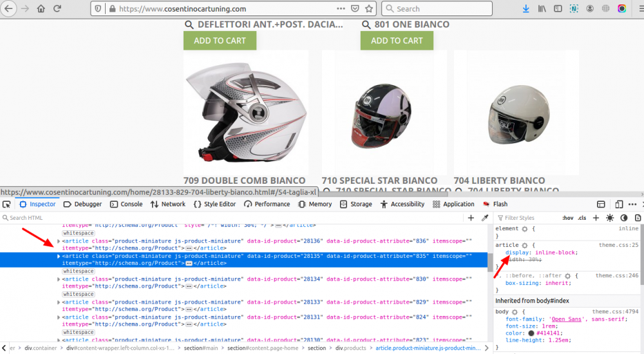
Task: Open theme.css:4794 source link
Action: 615,311
